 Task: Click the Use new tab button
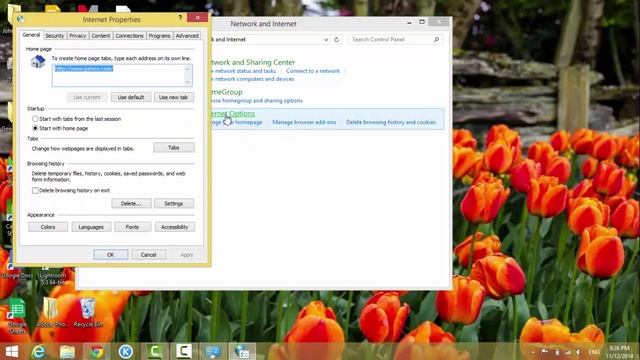pyautogui.click(x=173, y=97)
